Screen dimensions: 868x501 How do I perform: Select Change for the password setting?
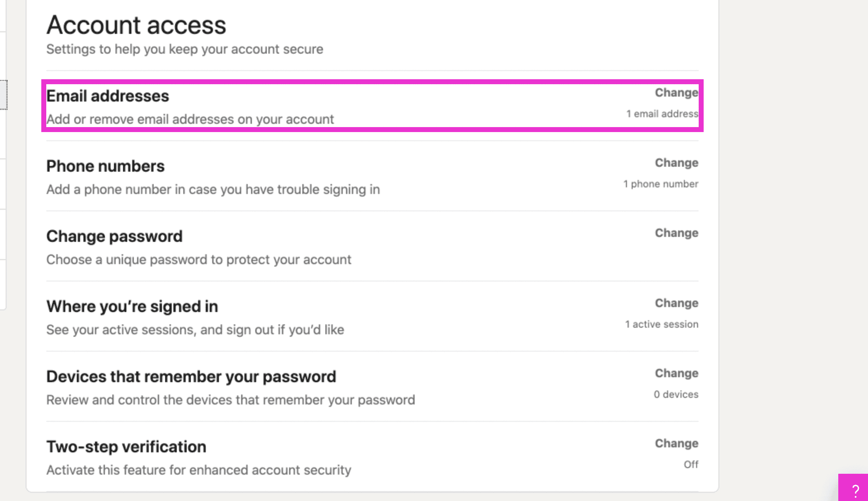(676, 233)
